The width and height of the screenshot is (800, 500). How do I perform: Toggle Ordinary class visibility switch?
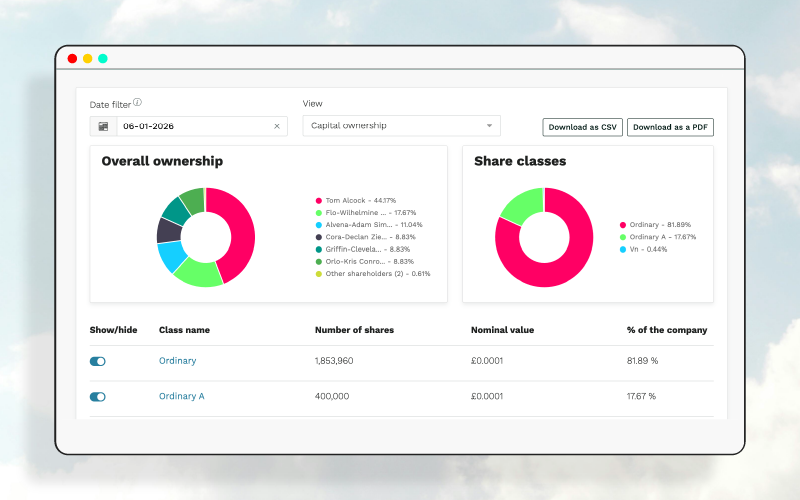click(x=97, y=361)
